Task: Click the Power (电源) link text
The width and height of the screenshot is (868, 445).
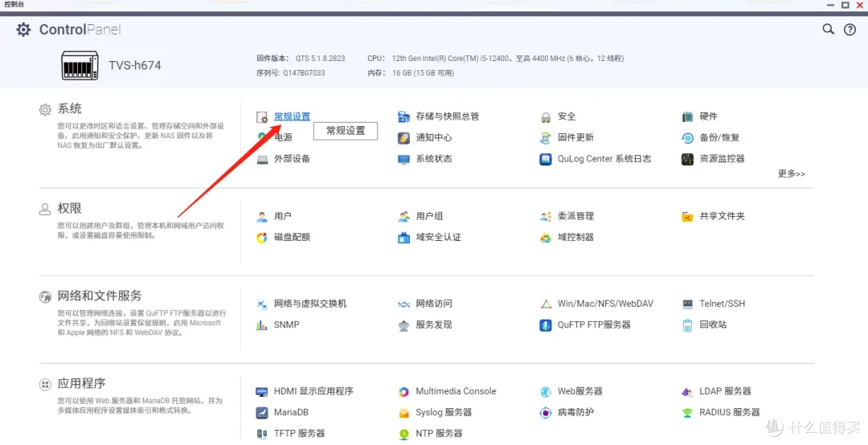Action: tap(284, 137)
